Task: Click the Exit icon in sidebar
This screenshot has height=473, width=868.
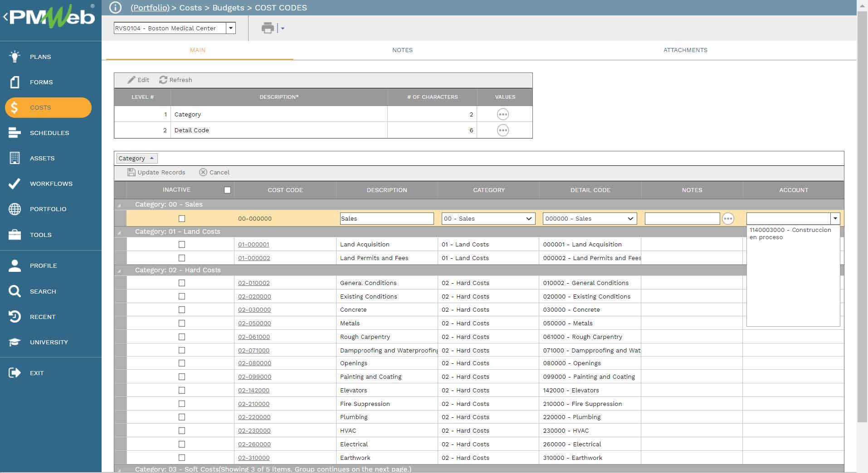Action: [x=15, y=373]
